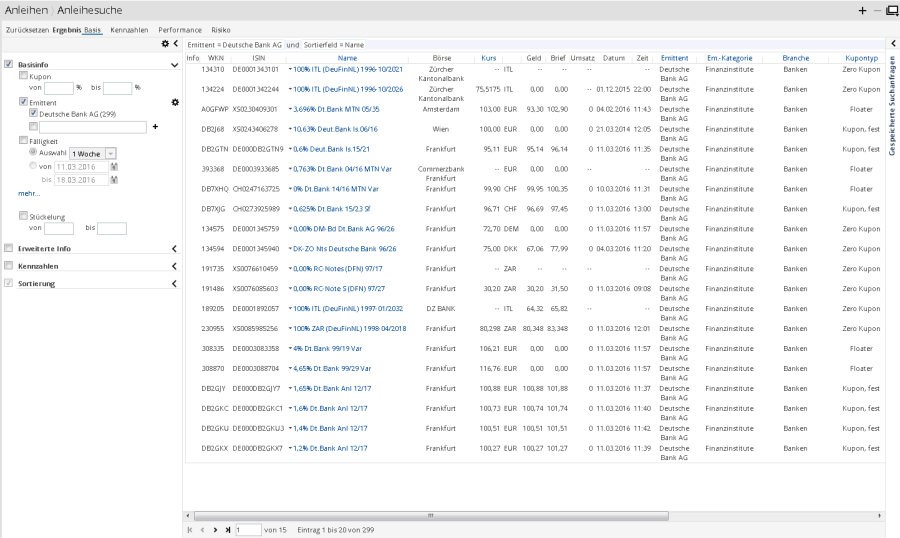Open the search panel settings gear
Screen dimensions: 900x538
165,44
